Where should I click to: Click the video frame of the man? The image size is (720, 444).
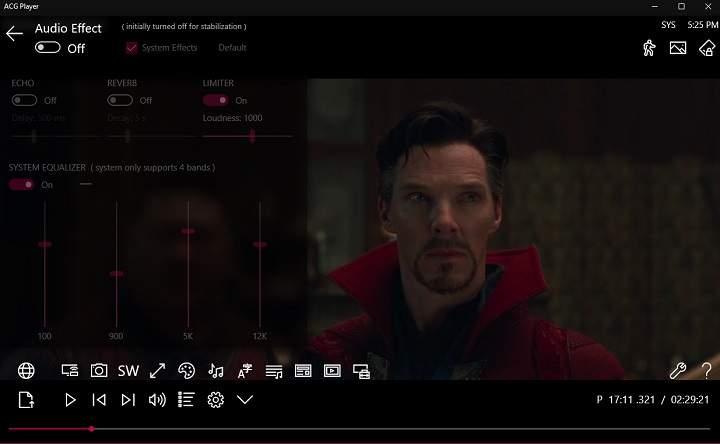(x=513, y=229)
